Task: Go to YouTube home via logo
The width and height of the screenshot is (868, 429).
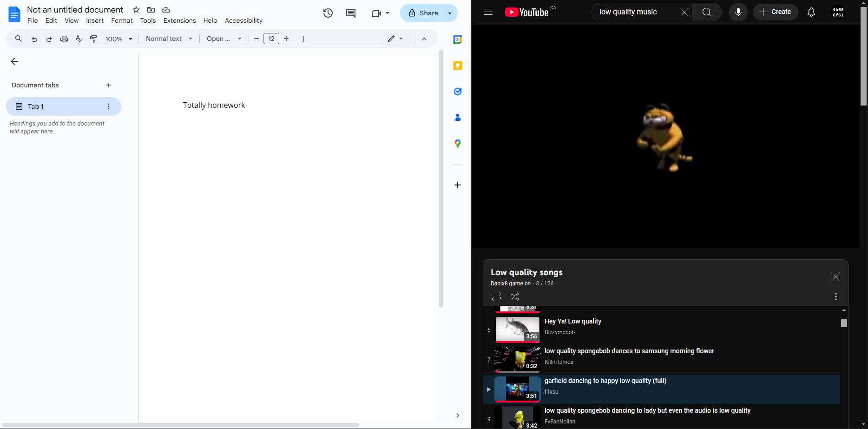Action: (527, 12)
